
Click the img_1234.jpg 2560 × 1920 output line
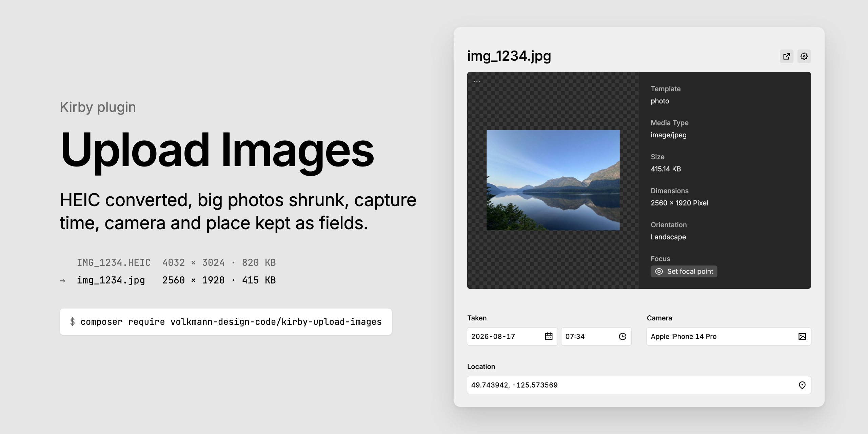tap(176, 280)
